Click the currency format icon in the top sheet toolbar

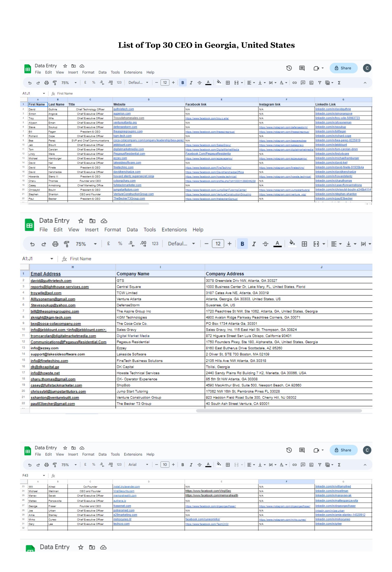point(85,82)
